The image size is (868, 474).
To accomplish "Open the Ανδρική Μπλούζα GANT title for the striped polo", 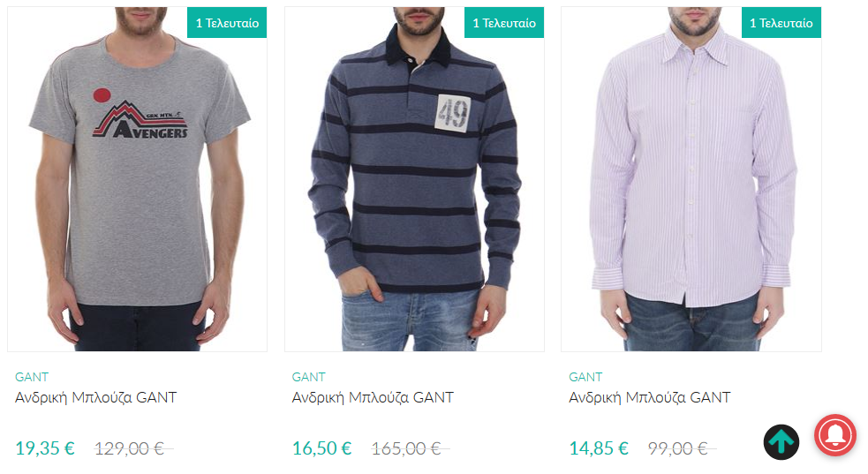I will pyautogui.click(x=373, y=398).
